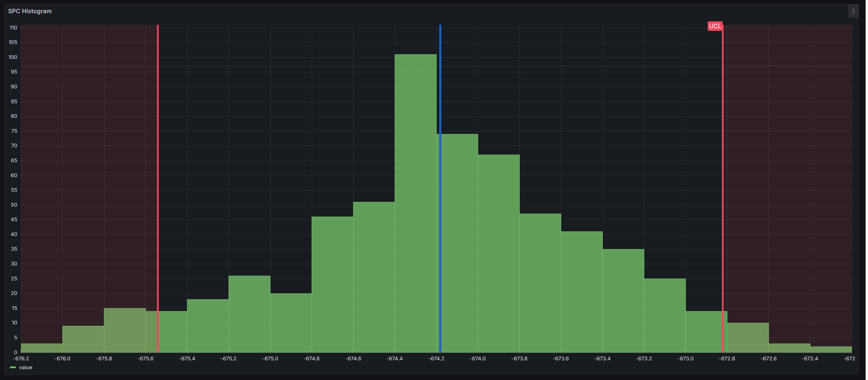Click the SPC Histogram panel title
The width and height of the screenshot is (868, 380).
pos(30,11)
